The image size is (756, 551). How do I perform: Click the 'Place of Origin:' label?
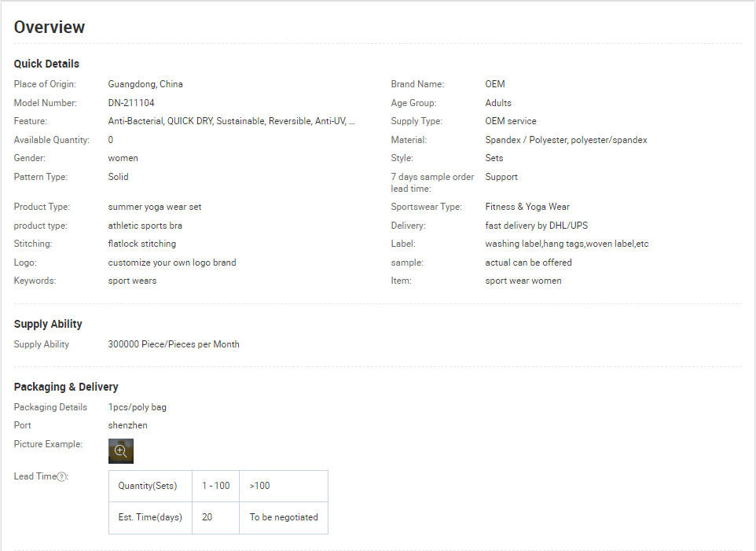pos(45,84)
